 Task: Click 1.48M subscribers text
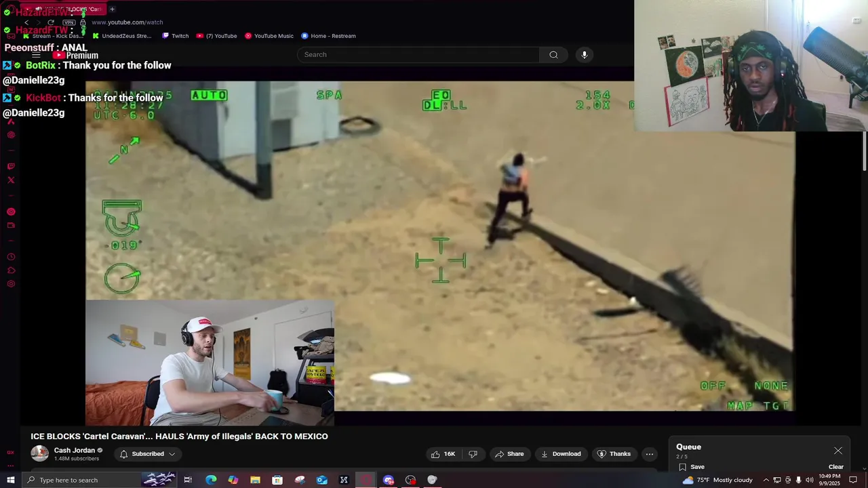(77, 459)
